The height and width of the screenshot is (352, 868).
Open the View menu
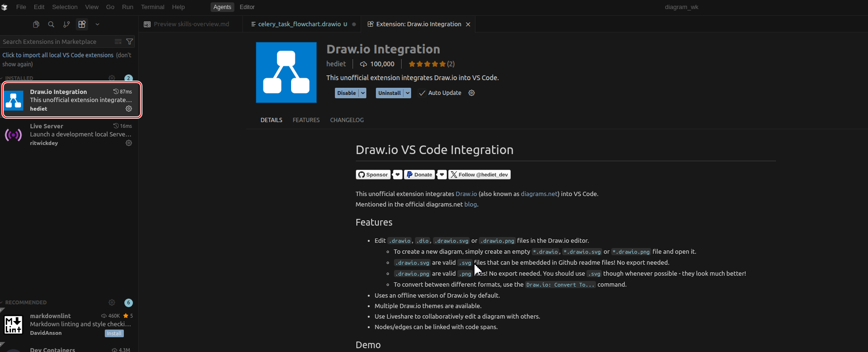click(x=91, y=7)
